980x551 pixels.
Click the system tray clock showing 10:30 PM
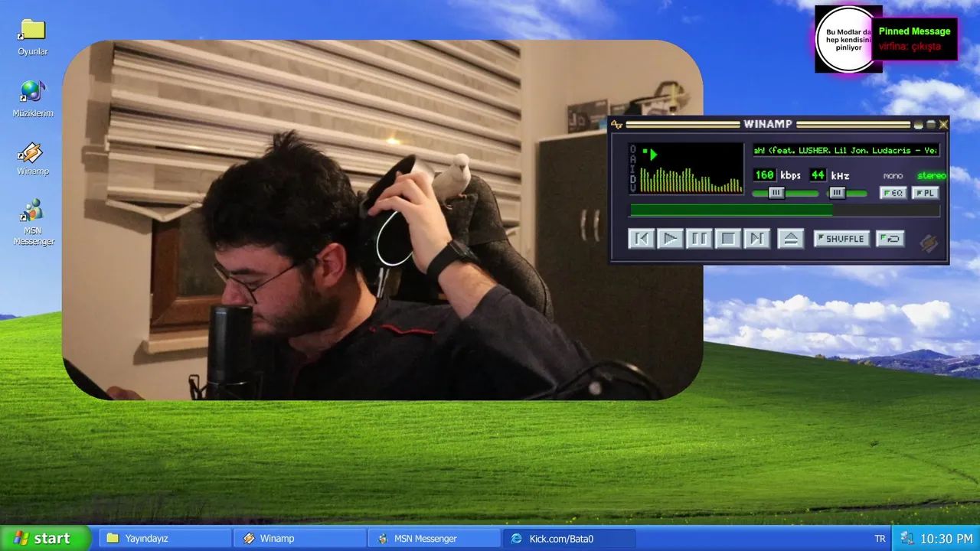[x=946, y=539]
